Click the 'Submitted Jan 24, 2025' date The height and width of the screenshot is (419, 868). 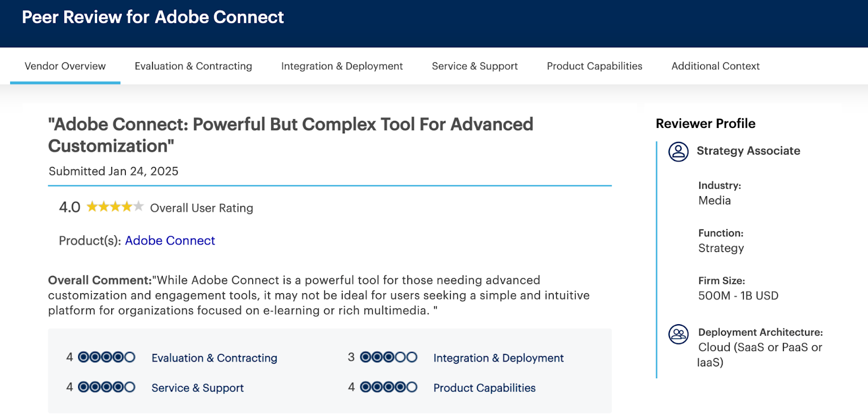pos(113,171)
